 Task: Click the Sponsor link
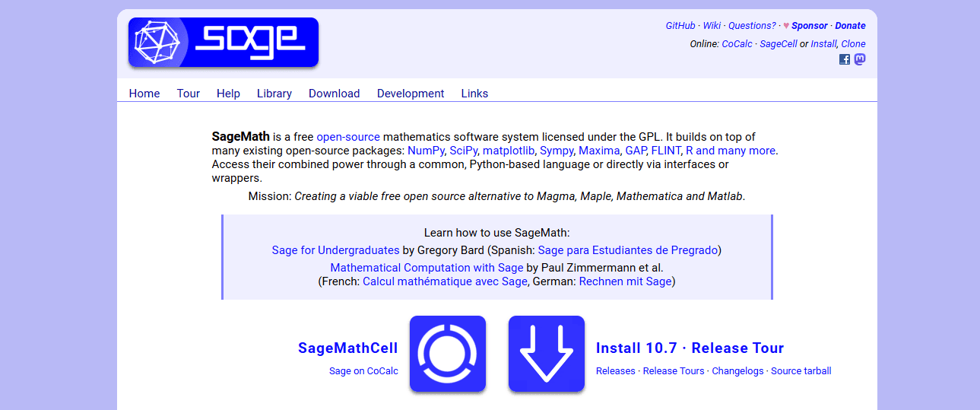point(810,26)
